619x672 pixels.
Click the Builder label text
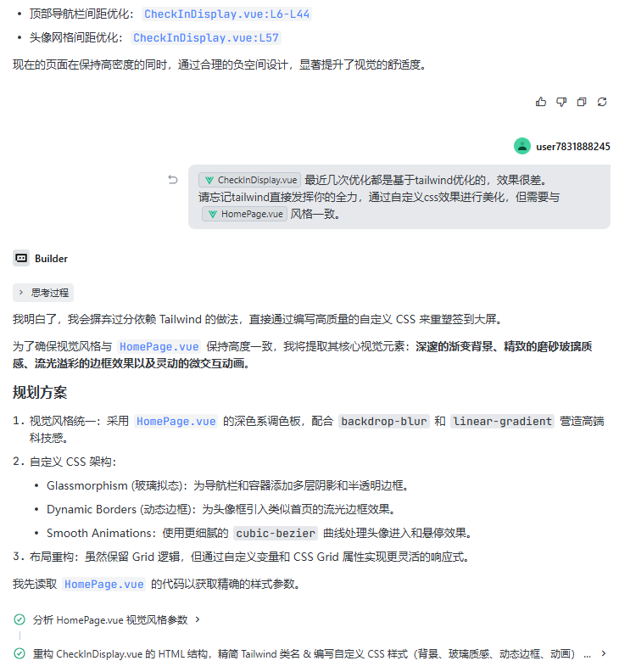click(51, 259)
